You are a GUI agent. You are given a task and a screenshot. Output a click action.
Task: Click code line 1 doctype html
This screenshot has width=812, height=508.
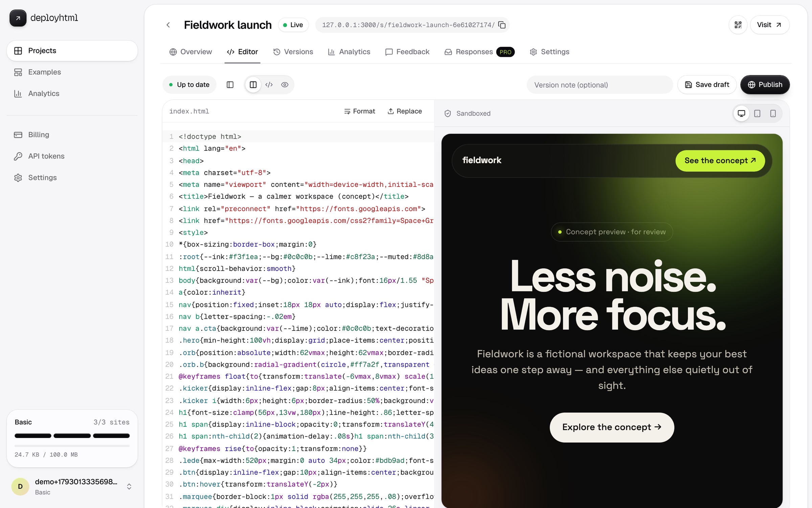[210, 136]
